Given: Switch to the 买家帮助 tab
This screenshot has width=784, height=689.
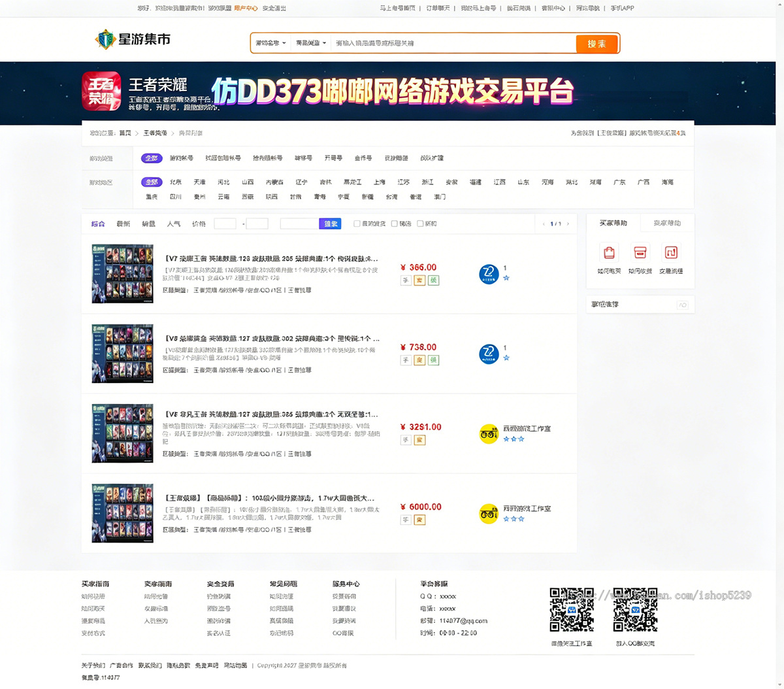Looking at the screenshot, I should coord(613,223).
